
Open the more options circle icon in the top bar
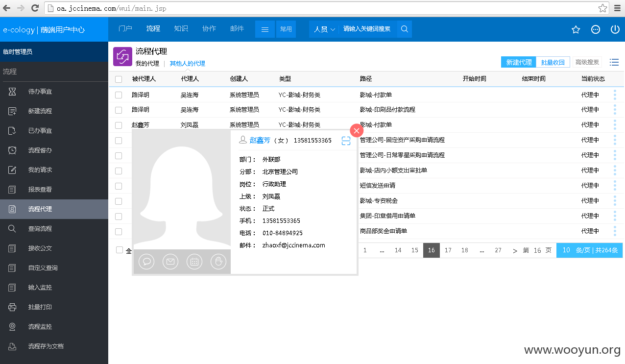(x=596, y=29)
